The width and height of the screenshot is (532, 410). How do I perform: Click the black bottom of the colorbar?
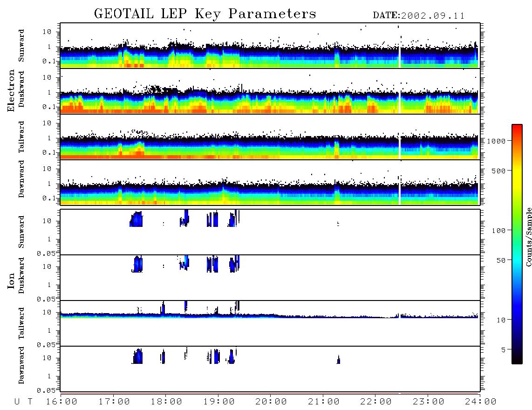pyautogui.click(x=517, y=360)
